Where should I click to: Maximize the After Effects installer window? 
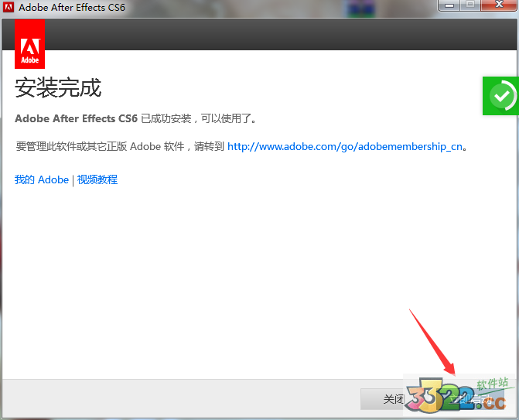(470, 5)
